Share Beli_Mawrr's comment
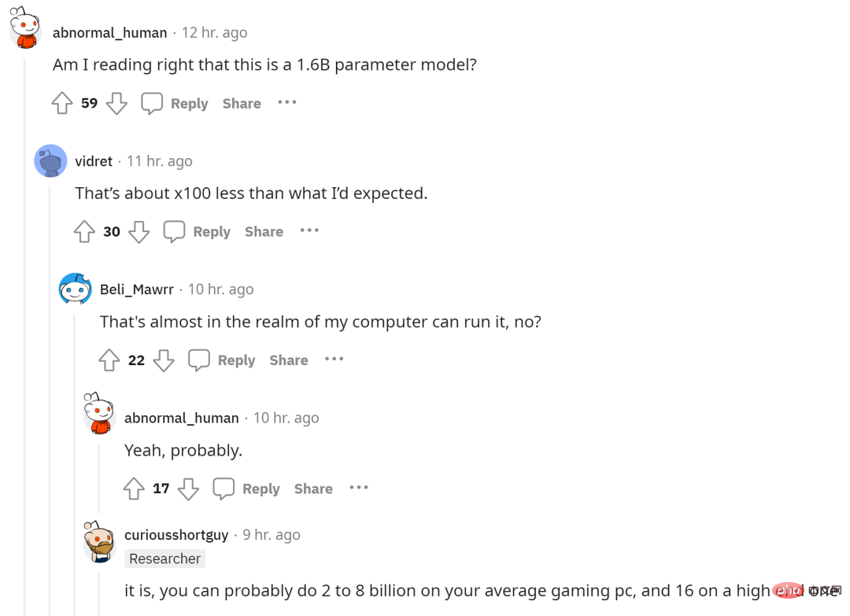Screen dimensions: 850x616 [288, 360]
